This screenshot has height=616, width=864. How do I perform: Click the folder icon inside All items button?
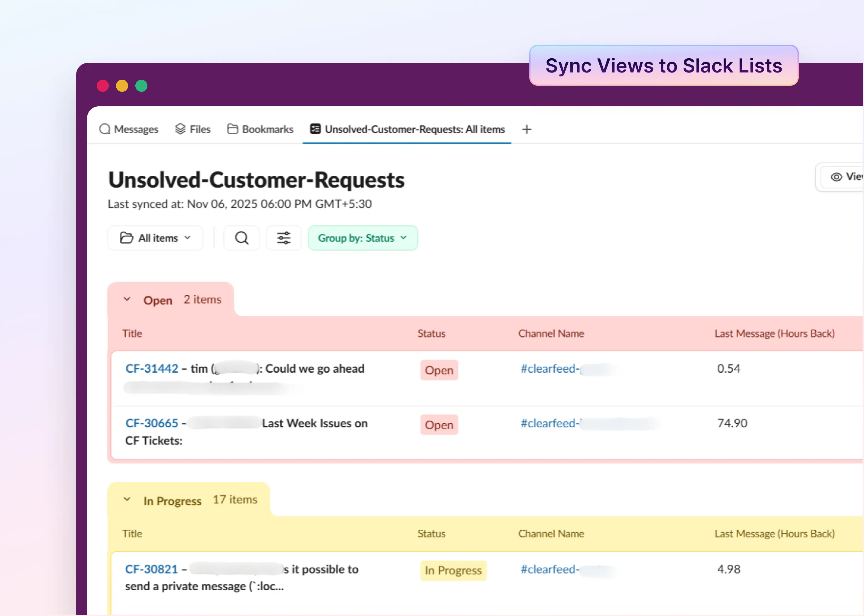pyautogui.click(x=126, y=238)
